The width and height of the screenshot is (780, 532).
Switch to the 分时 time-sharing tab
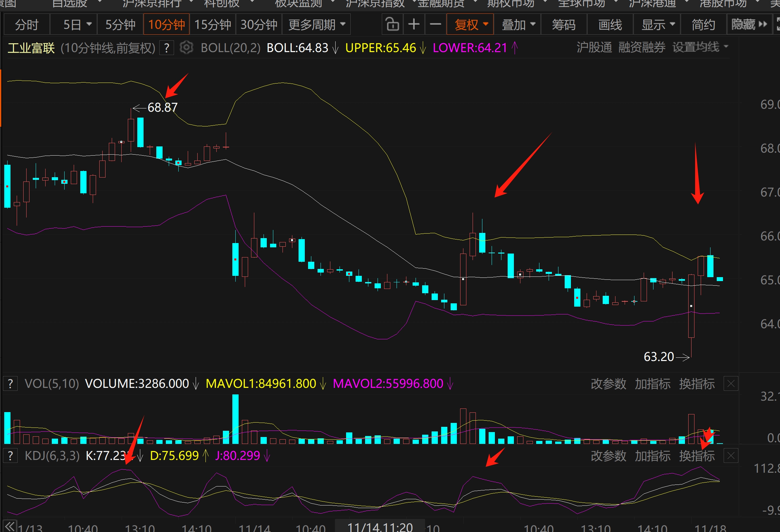tap(27, 25)
